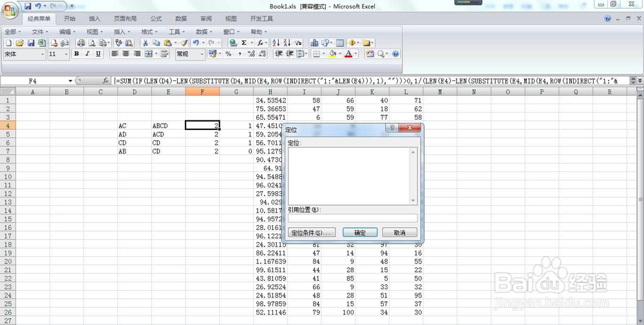Viewport: 644px width, 325px height.
Task: Click the Select All corner button
Action: [8, 92]
